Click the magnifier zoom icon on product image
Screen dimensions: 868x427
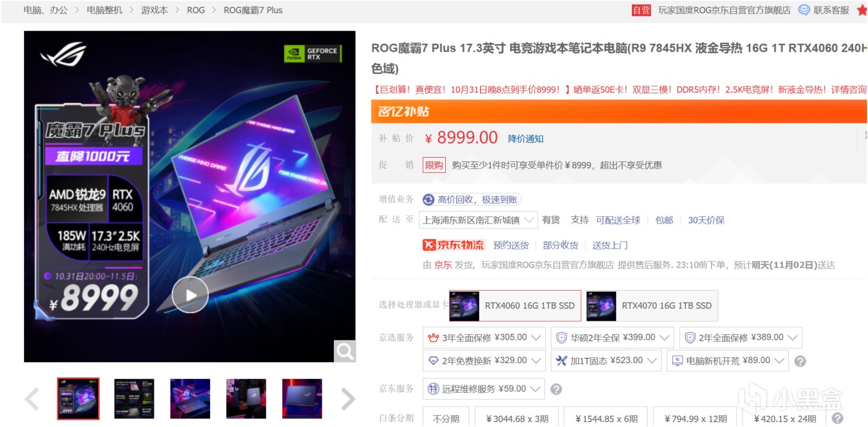345,351
